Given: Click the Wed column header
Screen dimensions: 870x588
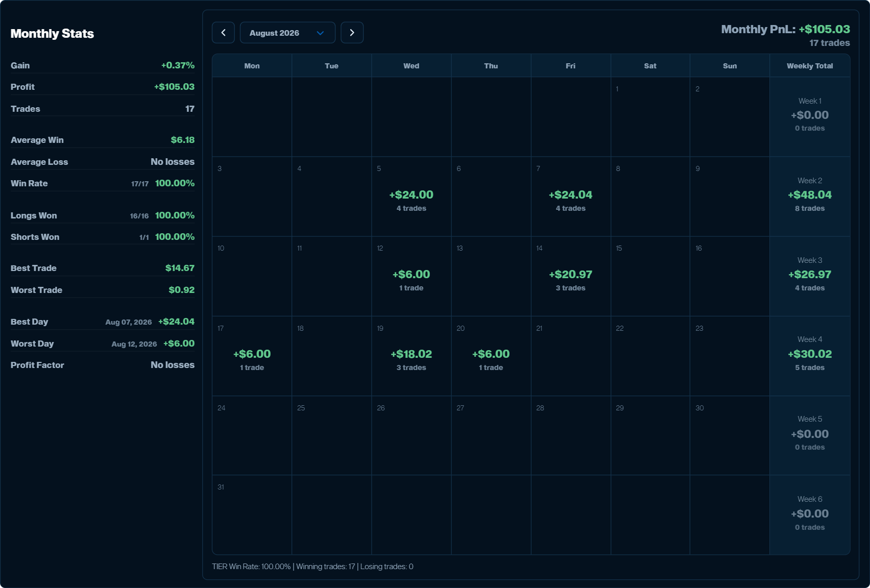Looking at the screenshot, I should (411, 66).
